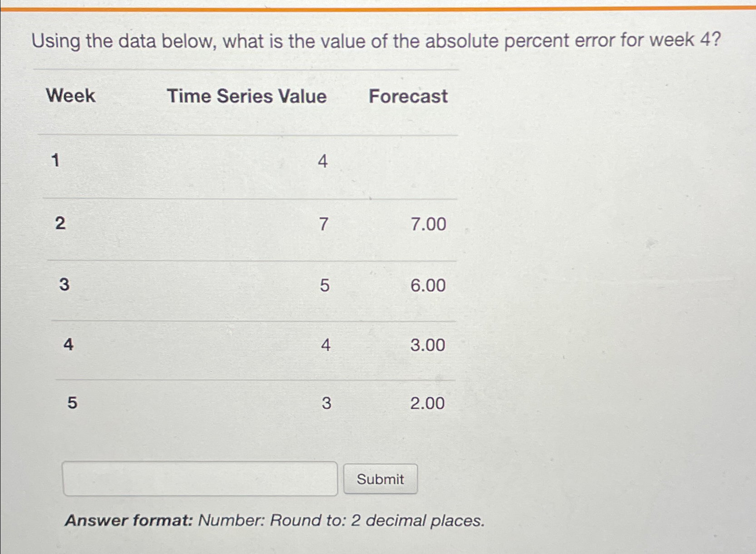This screenshot has height=554, width=756.
Task: Select the Time Series Value column header
Action: click(x=247, y=96)
